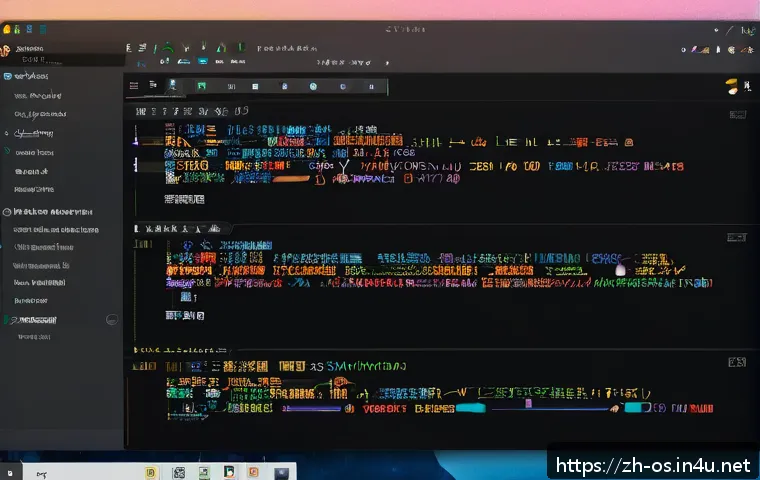This screenshot has height=480, width=760.
Task: Click the blue icon on the first sidebar heading
Action: pyautogui.click(x=7, y=76)
